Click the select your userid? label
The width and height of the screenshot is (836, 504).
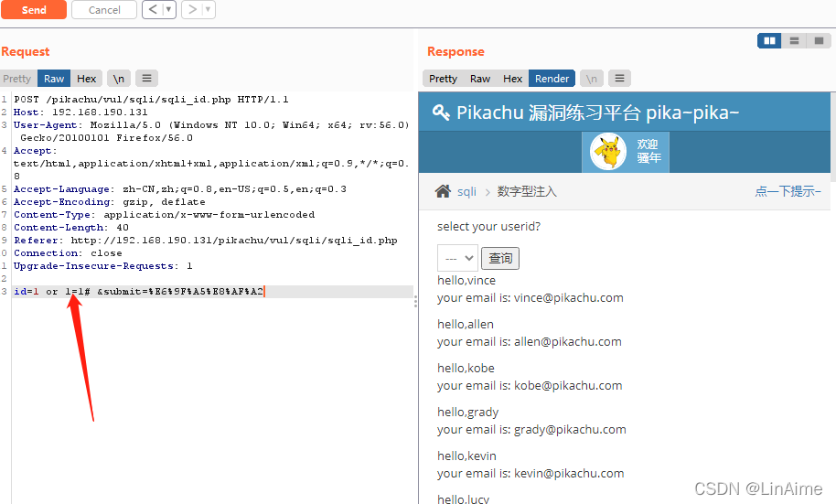489,226
